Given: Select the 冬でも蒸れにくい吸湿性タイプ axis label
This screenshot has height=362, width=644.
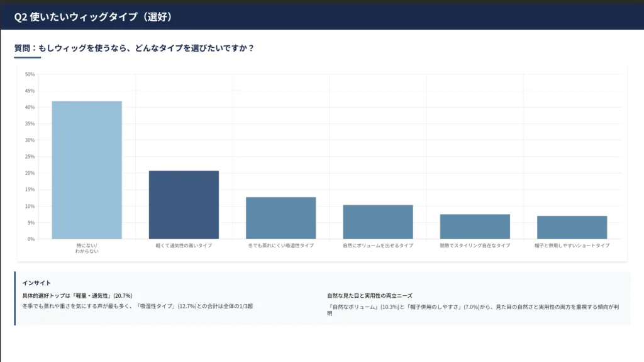Looking at the screenshot, I should (x=280, y=246).
